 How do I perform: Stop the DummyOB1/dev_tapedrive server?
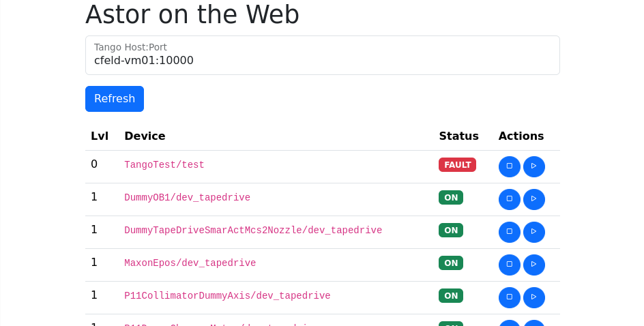coord(510,200)
